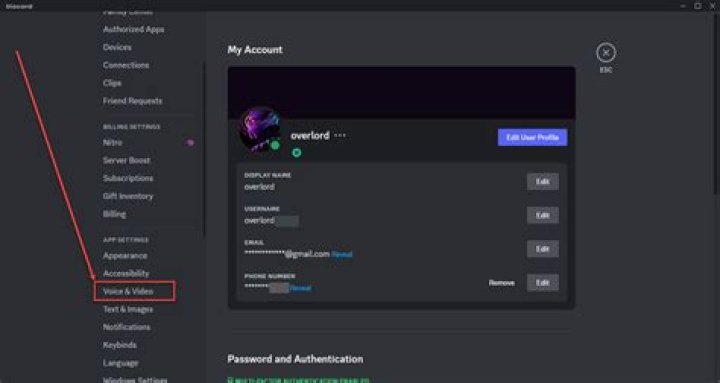Image resolution: width=720 pixels, height=383 pixels.
Task: Reveal the hidden email address
Action: click(x=342, y=254)
